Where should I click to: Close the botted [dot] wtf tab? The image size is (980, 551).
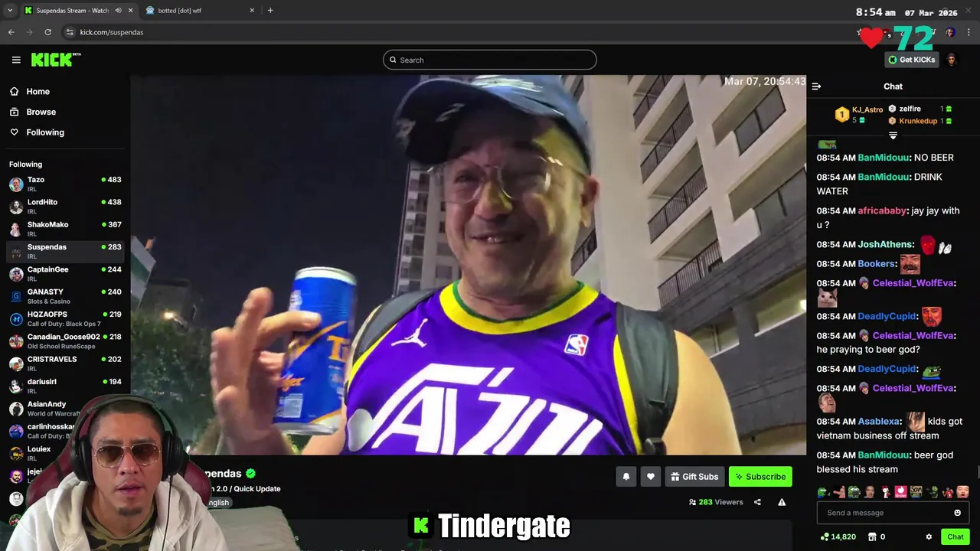(252, 11)
